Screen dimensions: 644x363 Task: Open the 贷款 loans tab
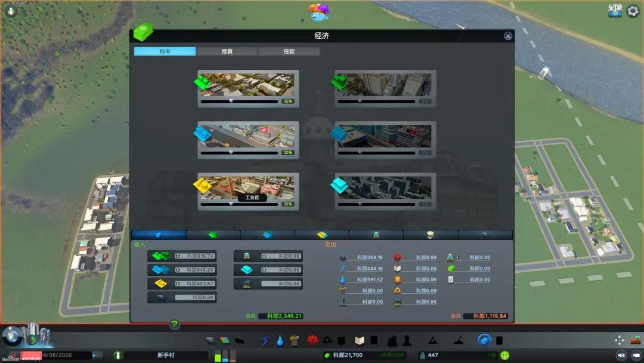point(289,51)
